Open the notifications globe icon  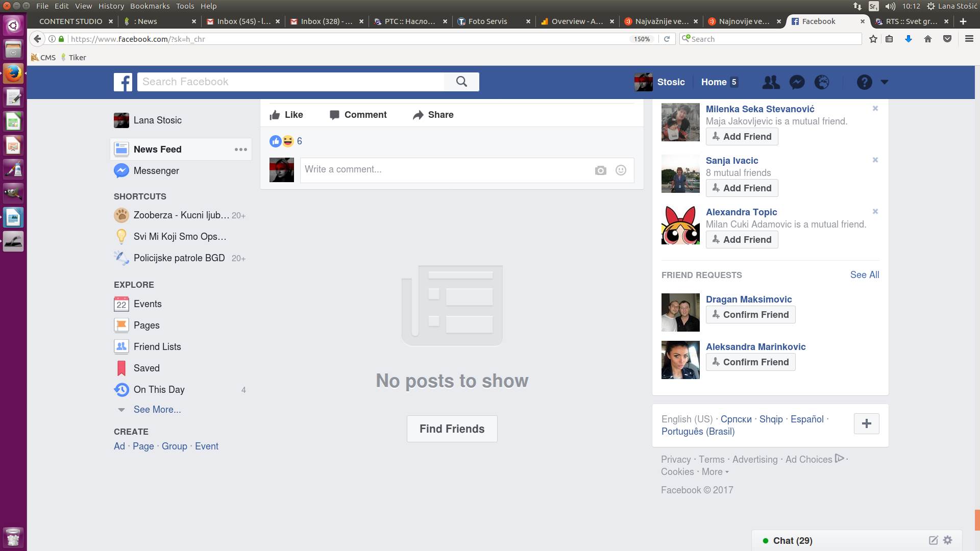(822, 82)
